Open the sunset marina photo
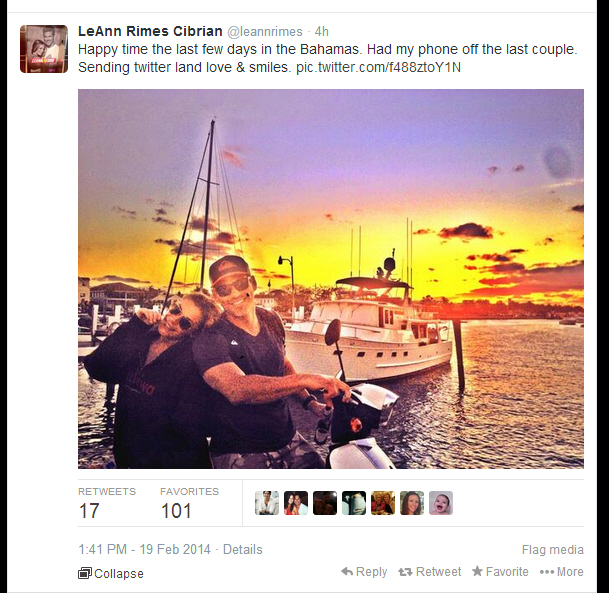This screenshot has width=609, height=593. click(331, 279)
